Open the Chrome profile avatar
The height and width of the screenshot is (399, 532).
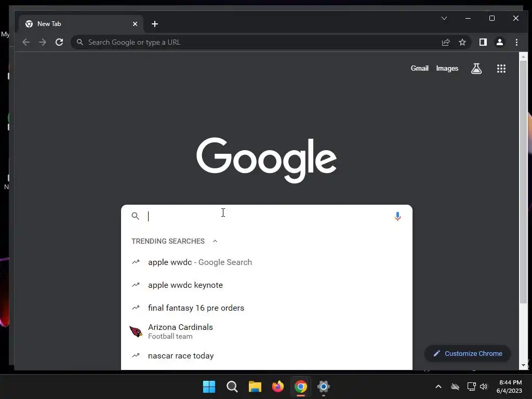tap(499, 43)
